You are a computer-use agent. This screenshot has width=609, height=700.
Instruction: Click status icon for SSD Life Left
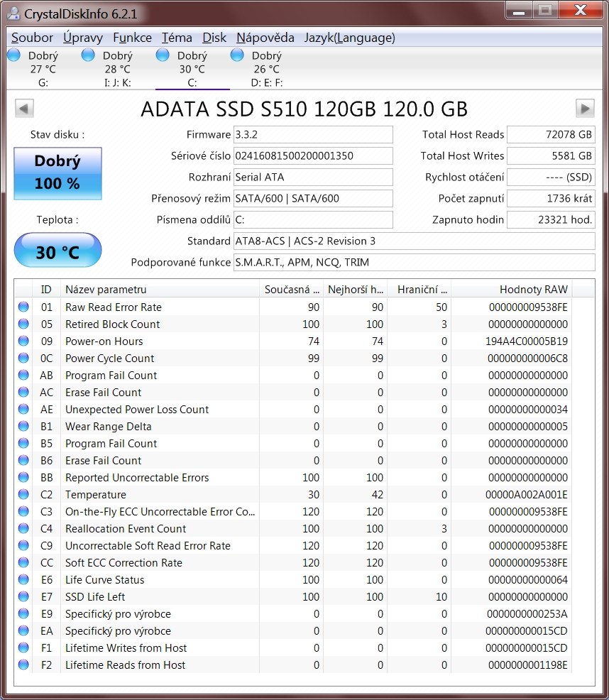tap(23, 596)
